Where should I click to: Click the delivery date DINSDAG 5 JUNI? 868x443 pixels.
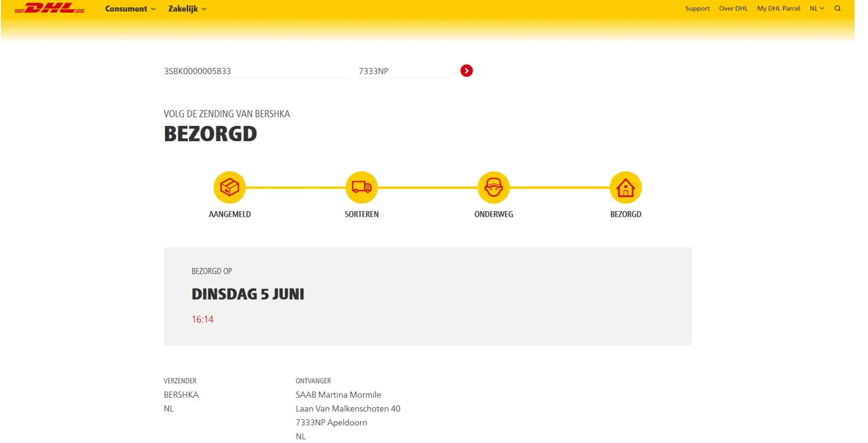[x=248, y=294]
